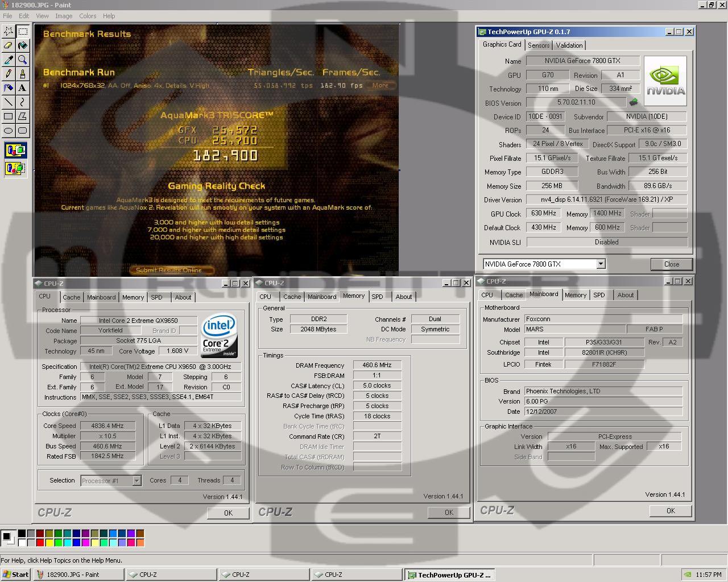Click the Paint title bar icon
The width and height of the screenshot is (728, 582).
pyautogui.click(x=5, y=5)
